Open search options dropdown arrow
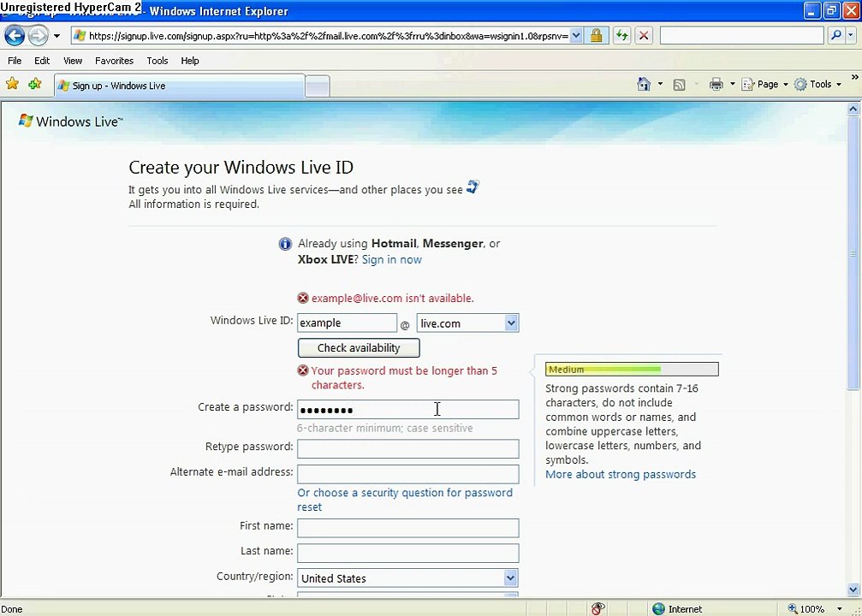 pyautogui.click(x=851, y=36)
